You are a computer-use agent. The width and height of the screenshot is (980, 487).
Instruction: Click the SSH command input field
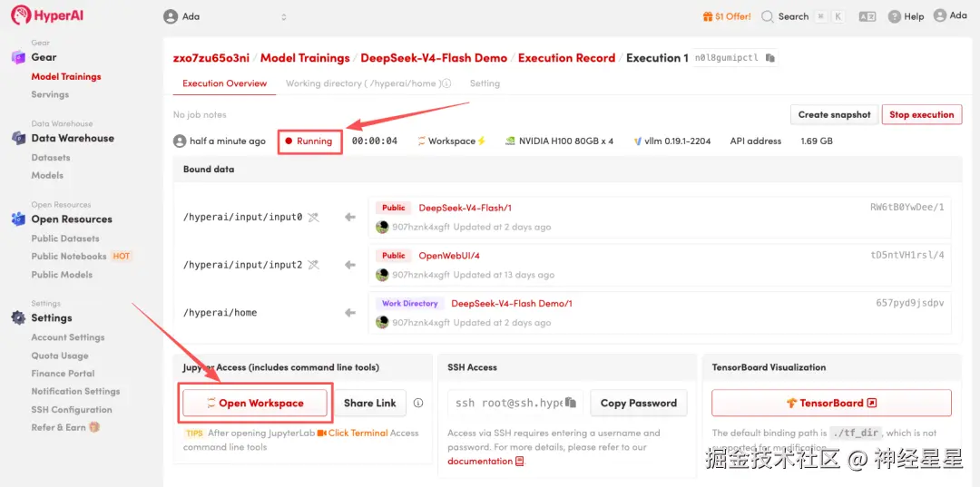[x=515, y=403]
